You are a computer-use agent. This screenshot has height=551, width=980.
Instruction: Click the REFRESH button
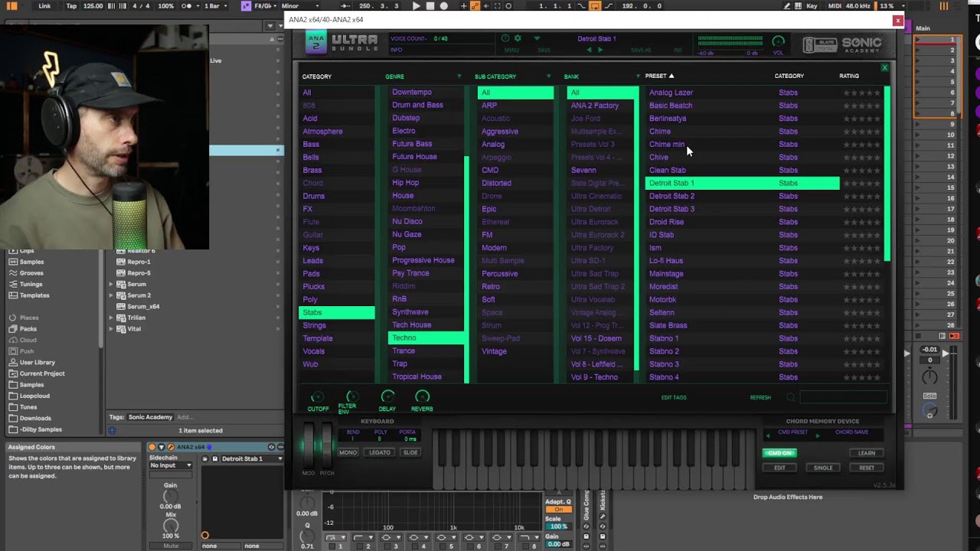coord(760,398)
